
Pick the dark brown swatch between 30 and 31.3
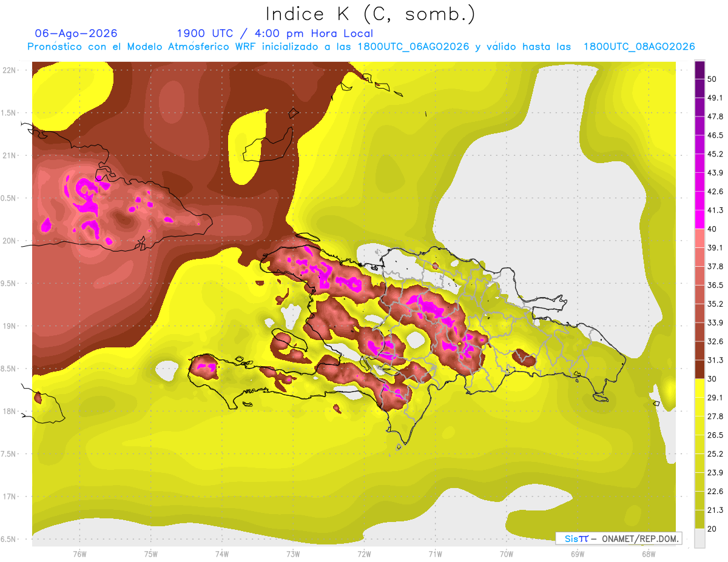pos(699,369)
